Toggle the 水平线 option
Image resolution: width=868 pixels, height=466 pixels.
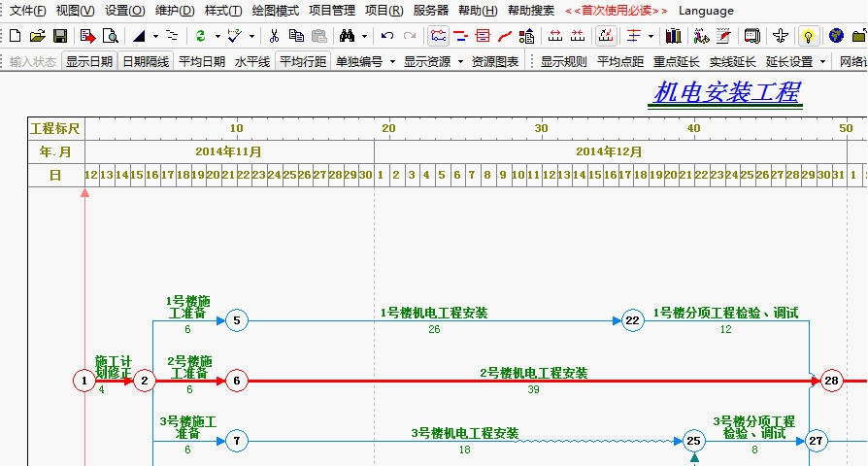pyautogui.click(x=252, y=61)
